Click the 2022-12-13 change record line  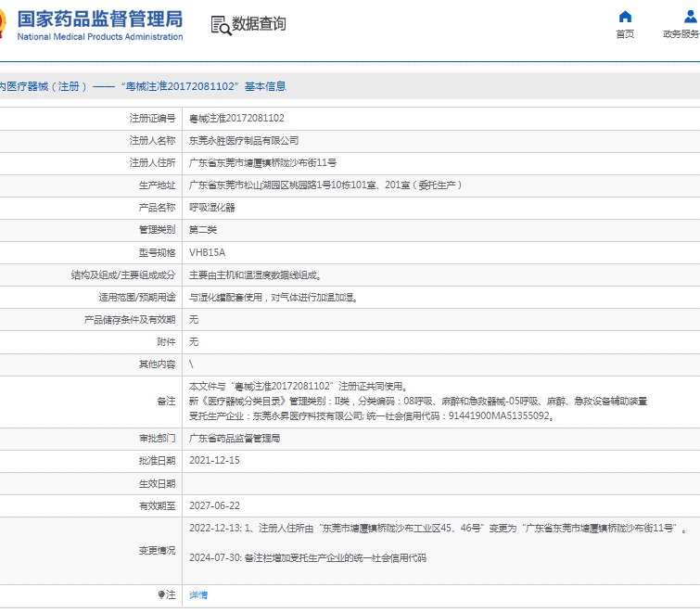(439, 529)
